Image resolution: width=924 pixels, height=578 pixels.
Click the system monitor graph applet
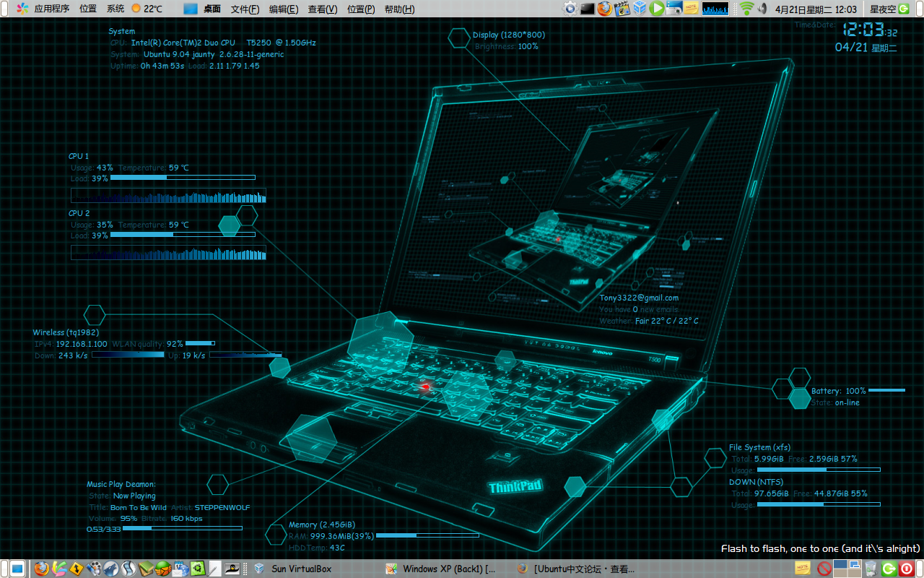pos(715,9)
